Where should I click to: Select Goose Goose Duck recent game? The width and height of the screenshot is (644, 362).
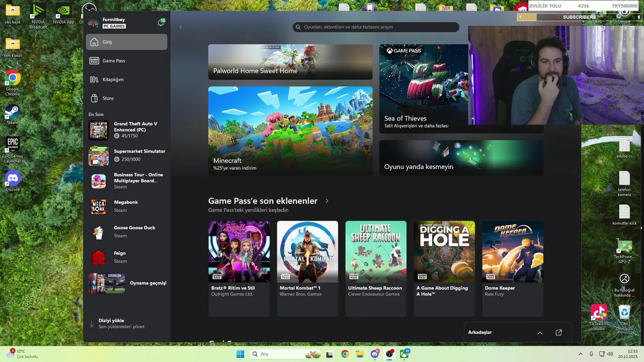point(127,232)
